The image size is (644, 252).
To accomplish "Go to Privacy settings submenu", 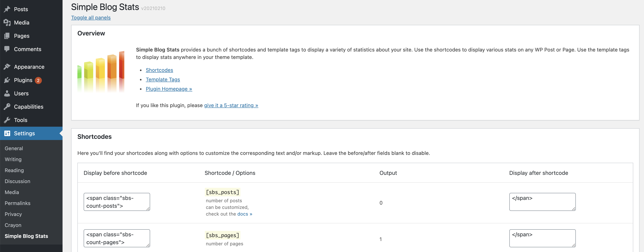I will point(13,214).
